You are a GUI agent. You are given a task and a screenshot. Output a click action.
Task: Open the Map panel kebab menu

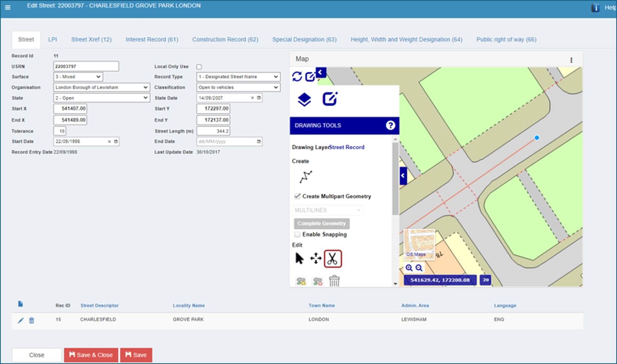pos(571,60)
